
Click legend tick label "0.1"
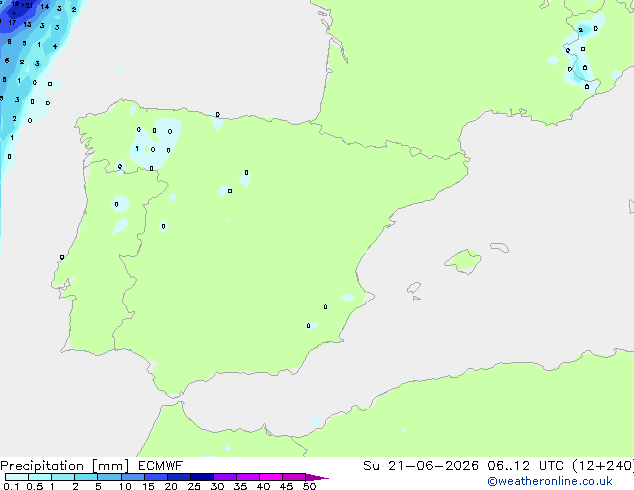point(11,486)
